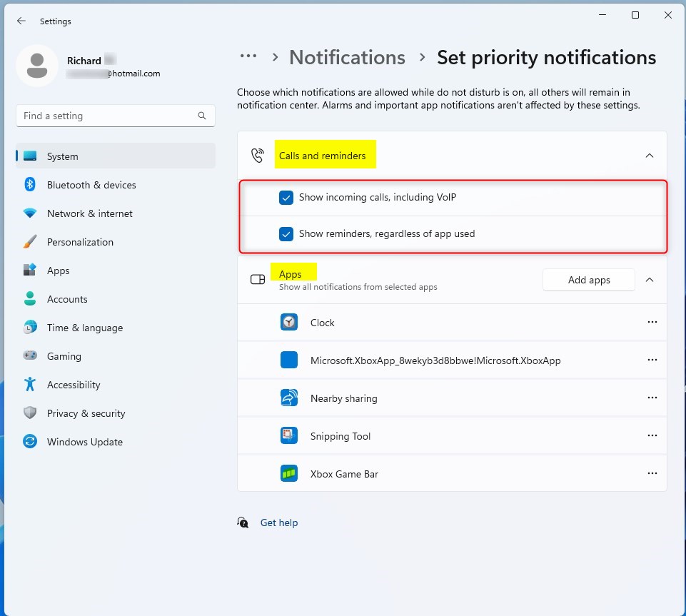Click the Add apps button
Image resolution: width=686 pixels, height=616 pixels.
(x=589, y=280)
